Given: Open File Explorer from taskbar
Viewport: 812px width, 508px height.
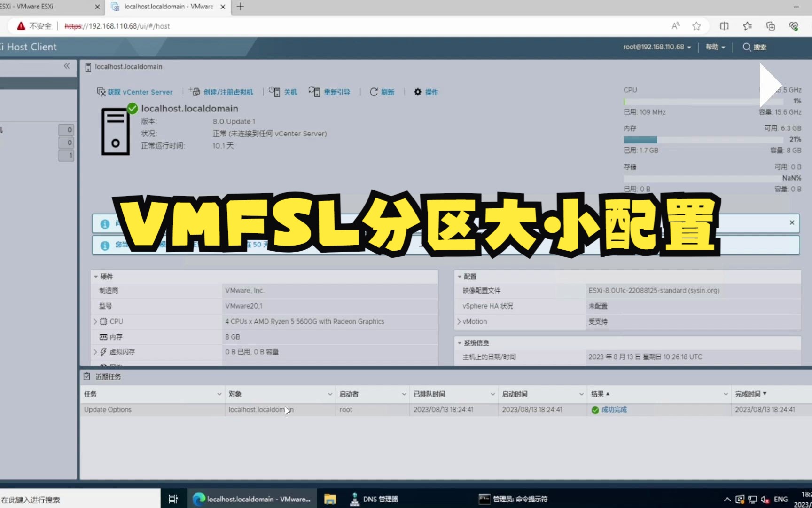Looking at the screenshot, I should (330, 499).
